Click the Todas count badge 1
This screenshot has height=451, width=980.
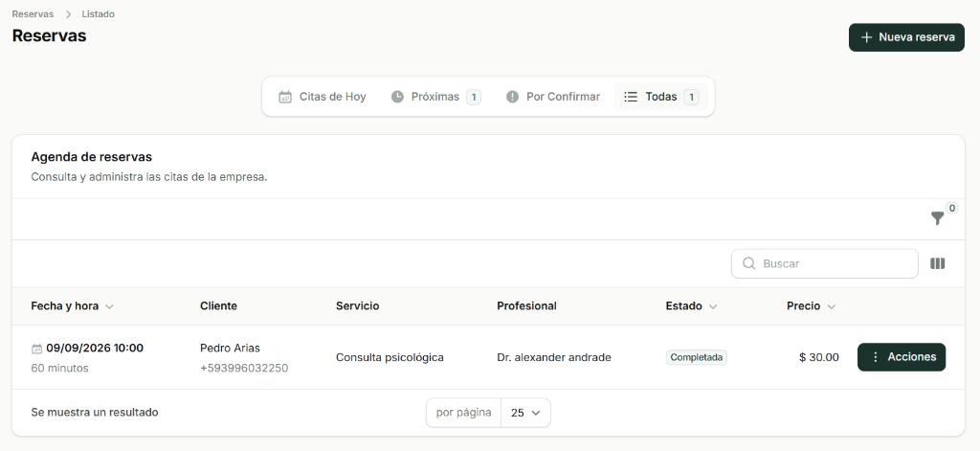[x=691, y=97]
